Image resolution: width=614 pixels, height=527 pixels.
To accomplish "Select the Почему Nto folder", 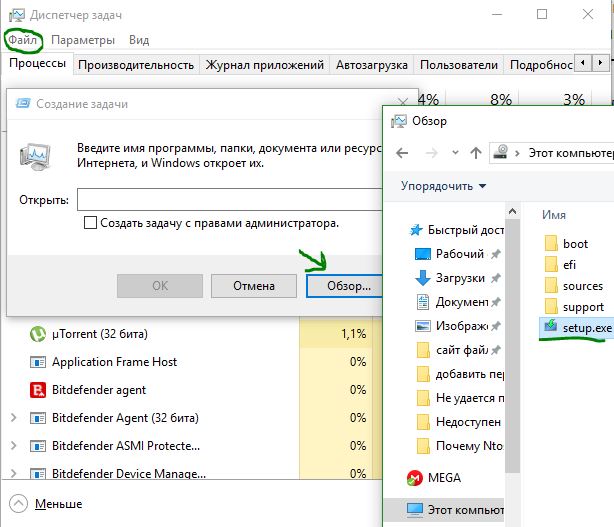I will pos(460,446).
